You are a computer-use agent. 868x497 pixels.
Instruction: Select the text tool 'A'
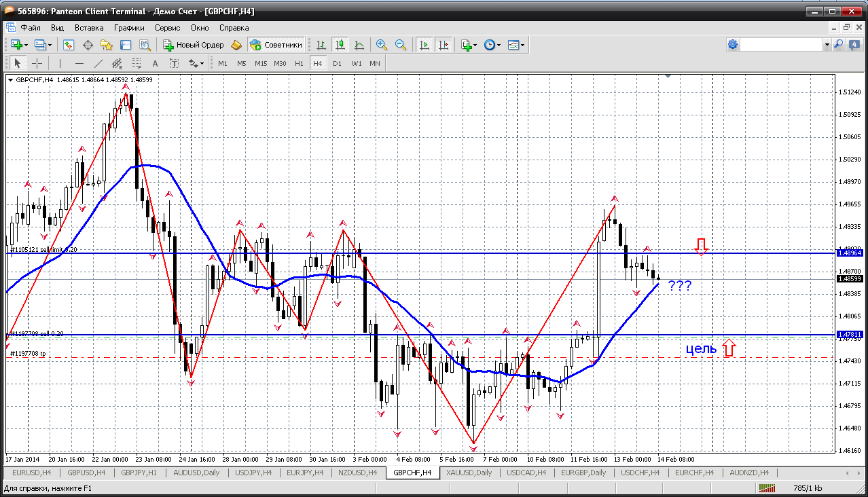click(156, 63)
